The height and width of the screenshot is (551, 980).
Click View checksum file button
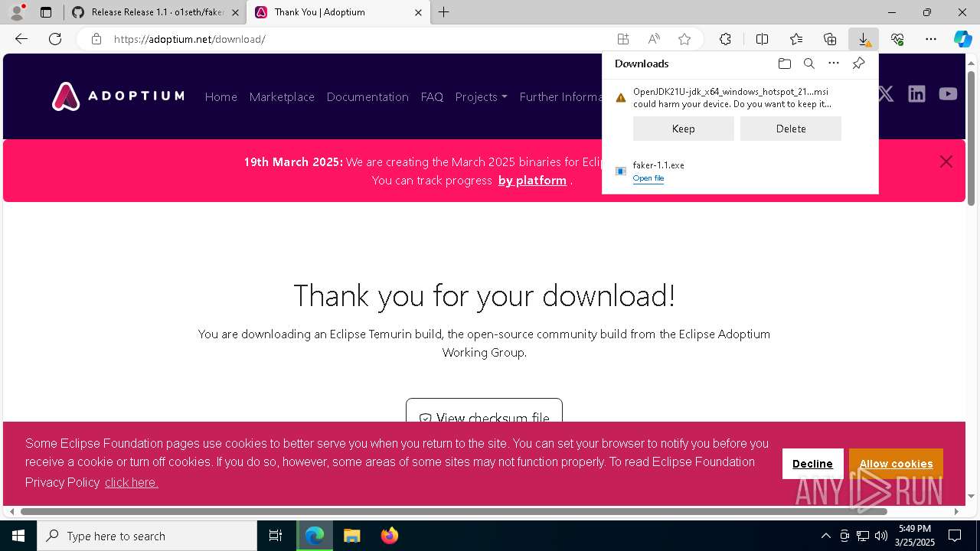[484, 418]
